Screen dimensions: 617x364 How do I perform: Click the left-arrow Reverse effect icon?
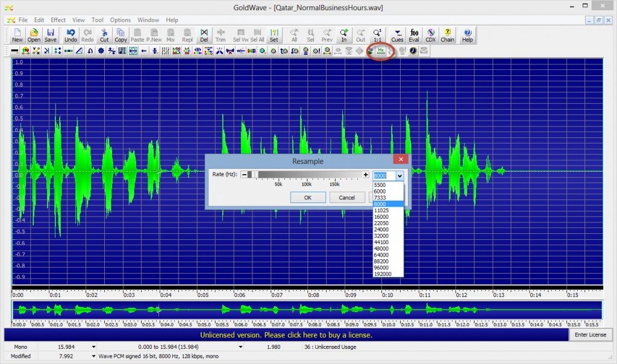pos(144,51)
